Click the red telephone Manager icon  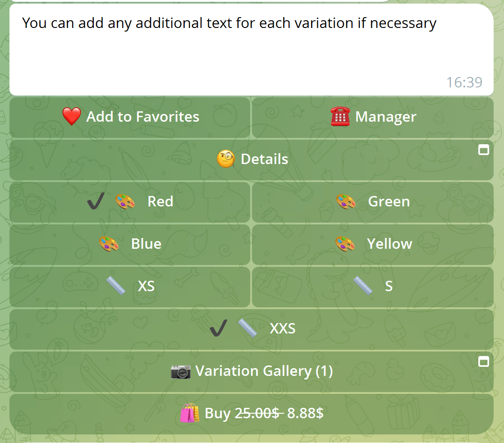pyautogui.click(x=340, y=117)
